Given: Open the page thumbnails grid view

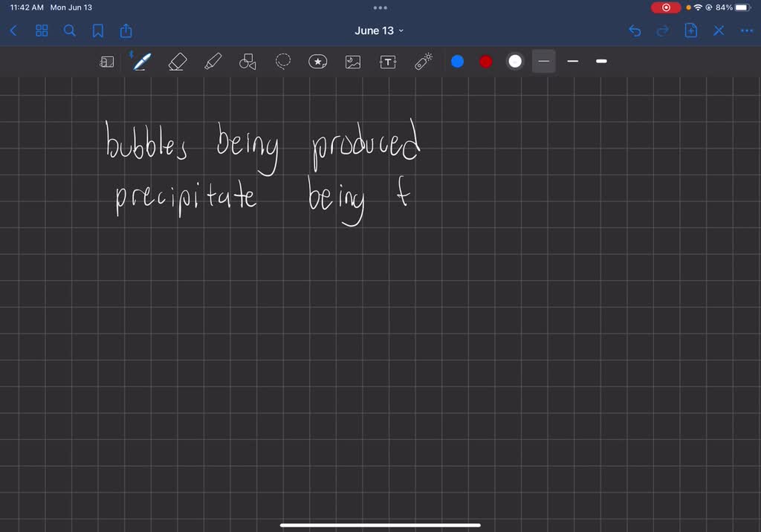Looking at the screenshot, I should pos(42,30).
